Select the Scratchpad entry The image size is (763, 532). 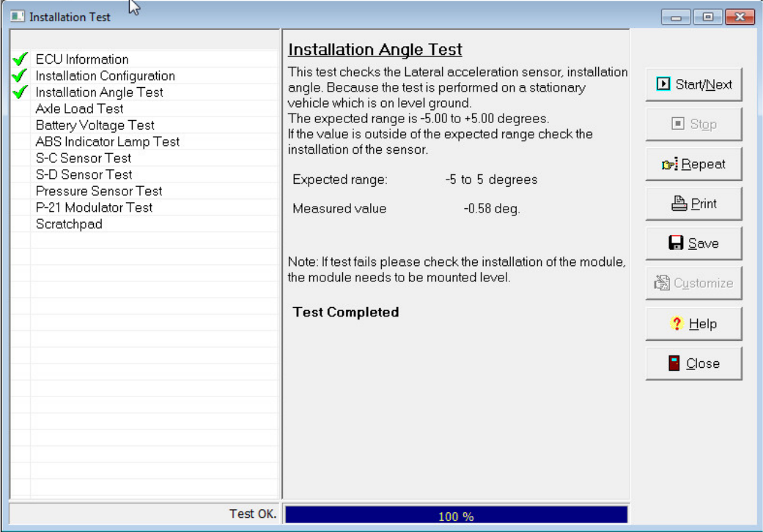(x=69, y=224)
